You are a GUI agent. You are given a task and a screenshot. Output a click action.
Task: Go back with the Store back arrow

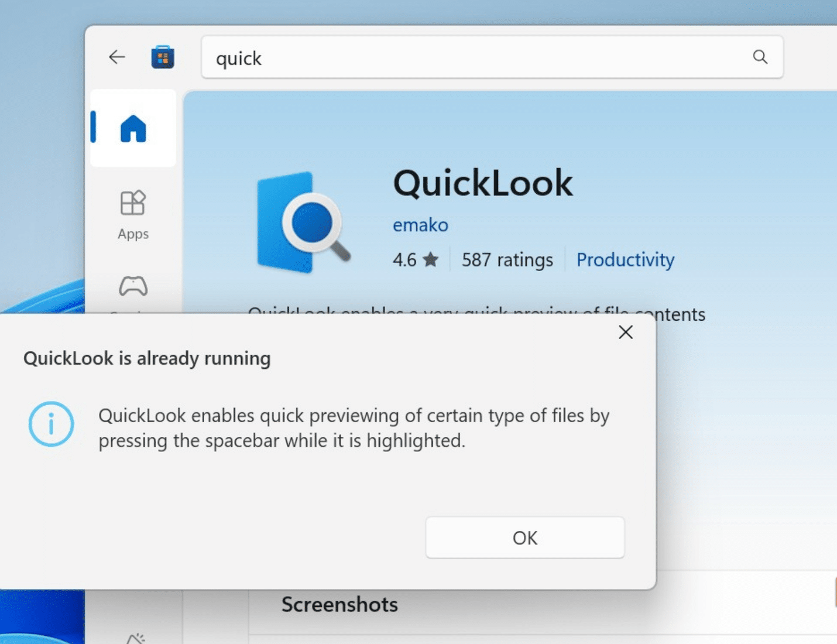(x=117, y=57)
